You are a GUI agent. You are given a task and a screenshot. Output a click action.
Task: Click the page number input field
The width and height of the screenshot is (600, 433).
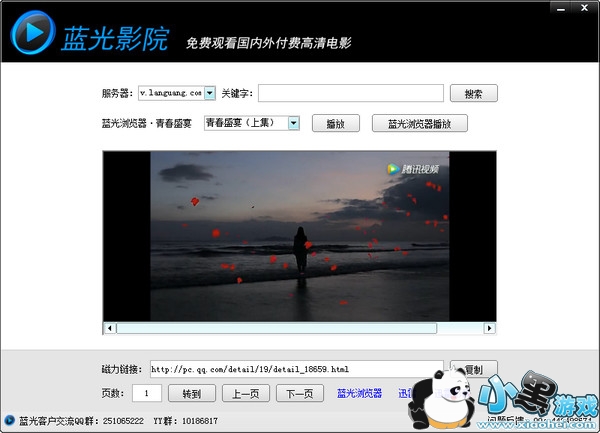point(147,393)
